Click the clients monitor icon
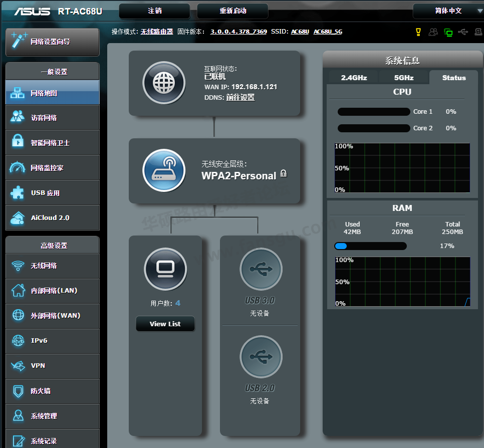The image size is (484, 448). click(x=165, y=269)
